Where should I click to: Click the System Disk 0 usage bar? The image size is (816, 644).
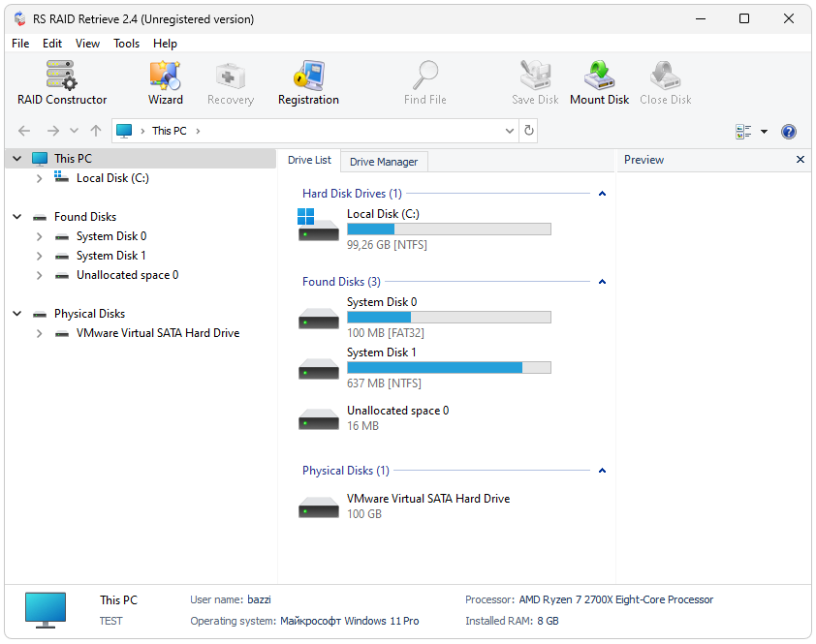(x=449, y=317)
